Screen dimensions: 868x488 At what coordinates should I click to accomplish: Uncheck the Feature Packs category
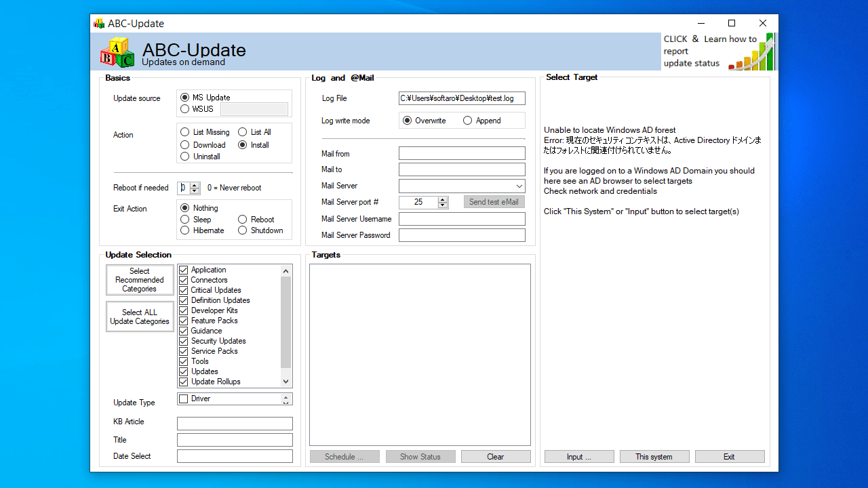point(183,321)
